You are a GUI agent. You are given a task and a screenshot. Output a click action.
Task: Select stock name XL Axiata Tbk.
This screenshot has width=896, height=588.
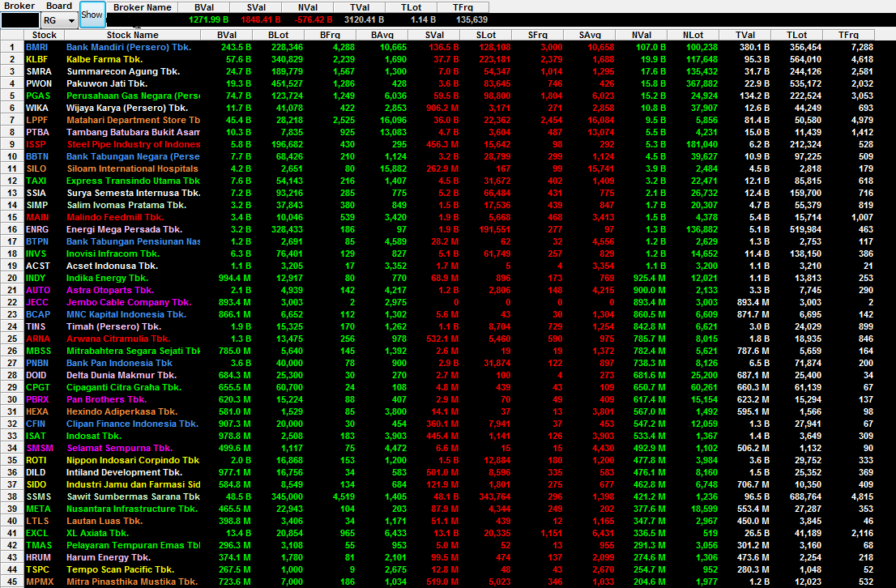[98, 533]
